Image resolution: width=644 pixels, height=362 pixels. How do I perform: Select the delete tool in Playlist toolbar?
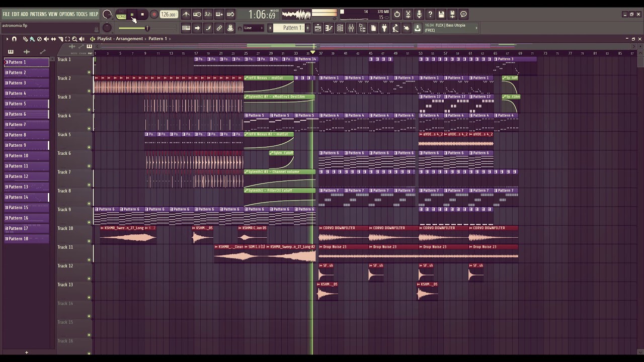(x=39, y=39)
